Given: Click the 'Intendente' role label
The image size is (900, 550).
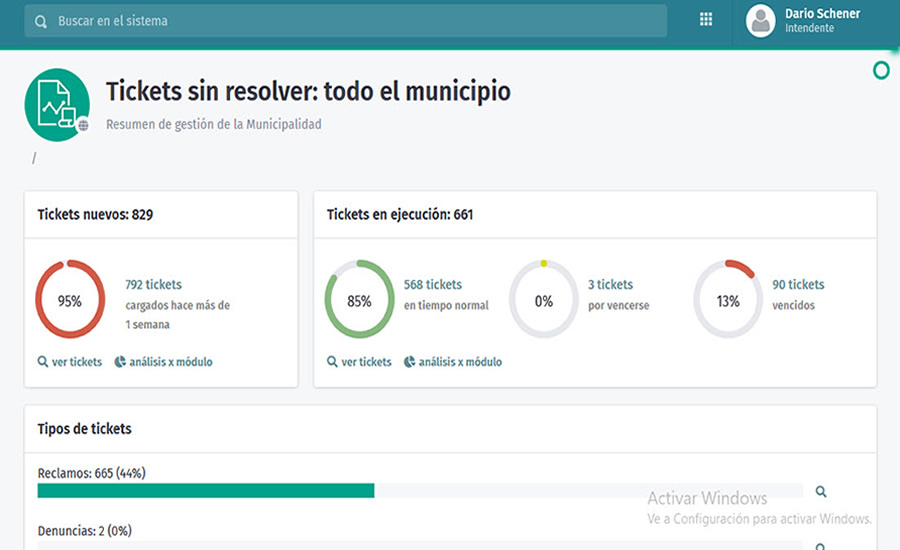Looking at the screenshot, I should (x=809, y=28).
